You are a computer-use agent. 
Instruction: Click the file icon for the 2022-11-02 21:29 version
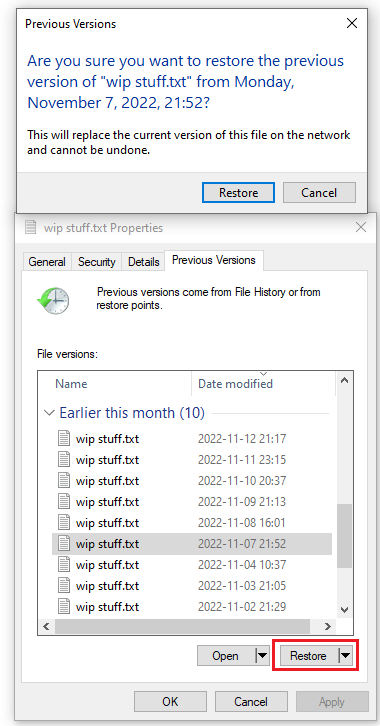[x=64, y=606]
